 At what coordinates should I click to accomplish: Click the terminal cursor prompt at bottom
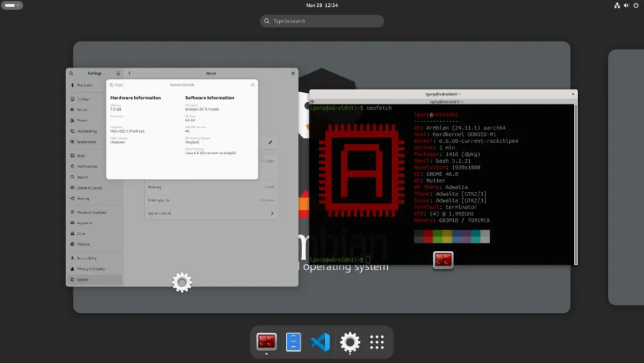[368, 259]
